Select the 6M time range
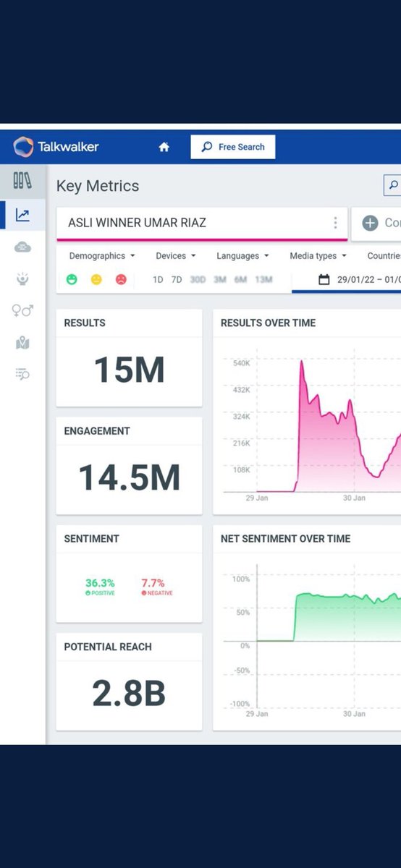The width and height of the screenshot is (401, 868). coord(240,279)
